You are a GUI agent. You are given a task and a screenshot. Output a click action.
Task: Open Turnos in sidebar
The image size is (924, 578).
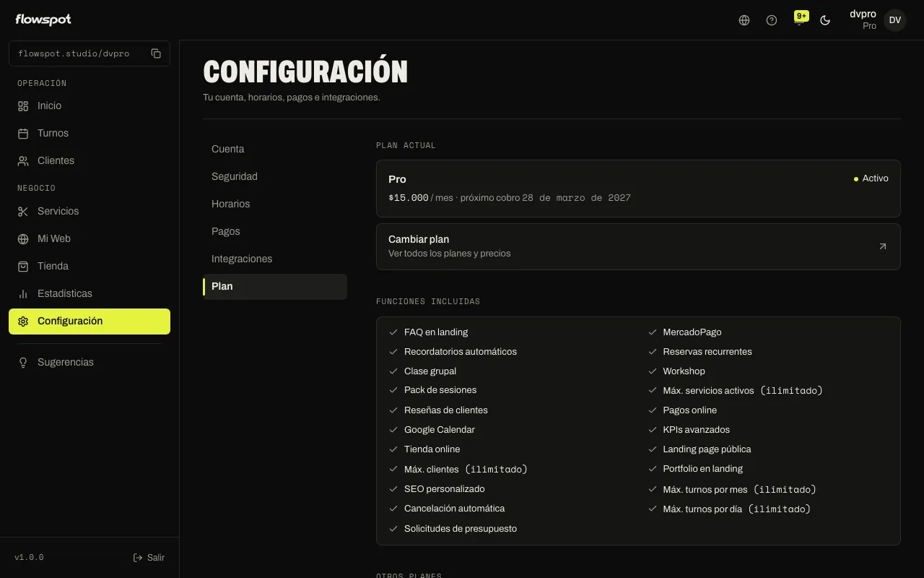(x=90, y=133)
